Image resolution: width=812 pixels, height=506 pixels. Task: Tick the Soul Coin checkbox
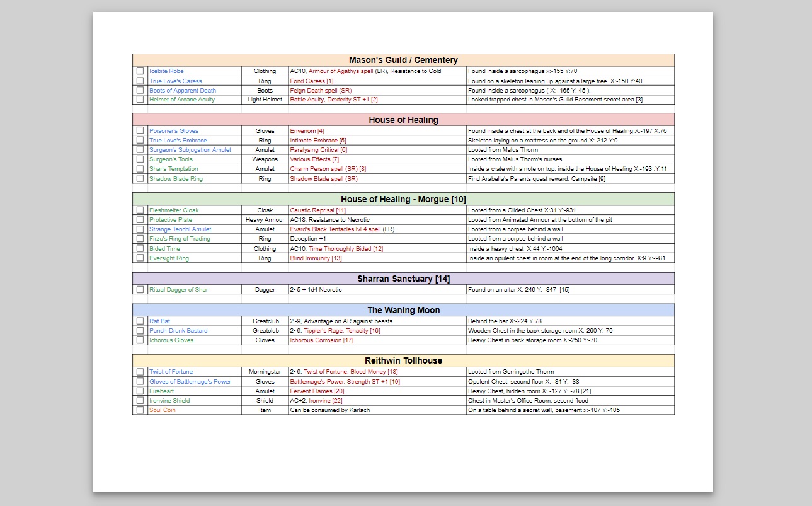point(140,410)
